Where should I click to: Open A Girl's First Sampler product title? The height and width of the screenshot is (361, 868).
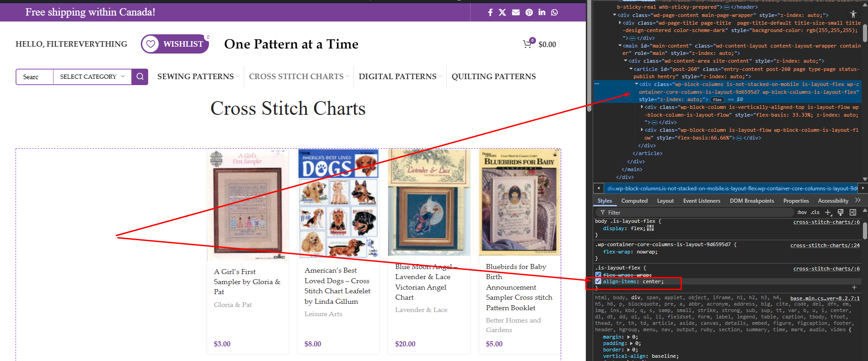point(247,281)
